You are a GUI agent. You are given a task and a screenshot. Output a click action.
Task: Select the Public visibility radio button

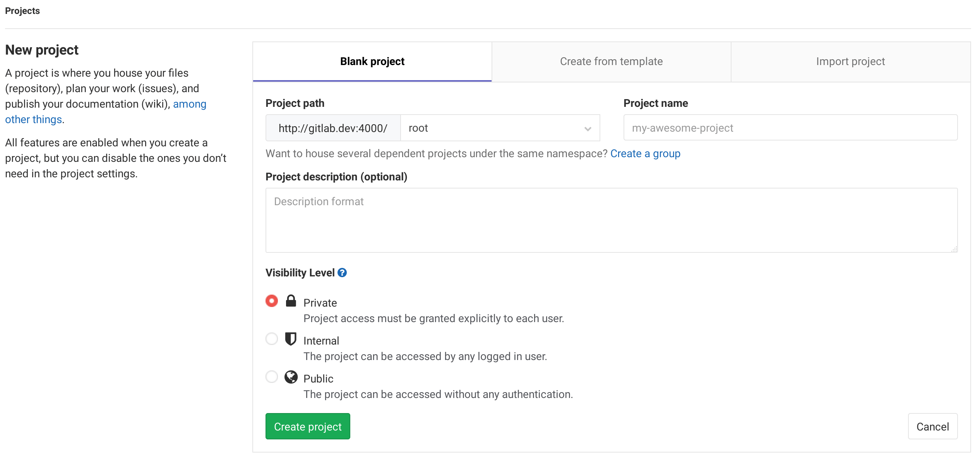point(272,377)
